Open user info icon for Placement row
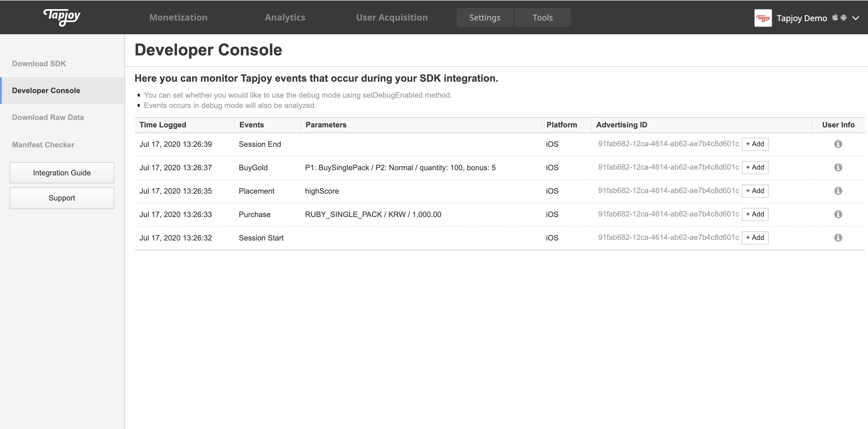The width and height of the screenshot is (868, 429). 838,191
